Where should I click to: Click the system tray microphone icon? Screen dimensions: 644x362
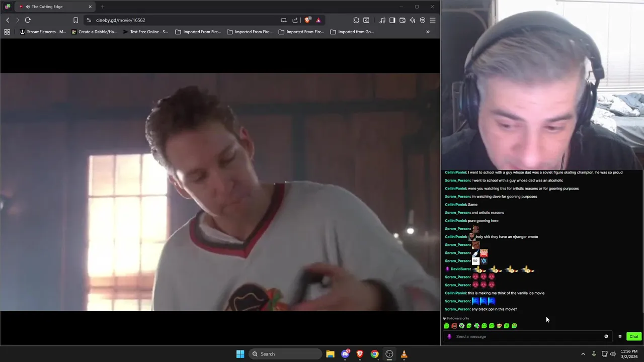point(594,354)
